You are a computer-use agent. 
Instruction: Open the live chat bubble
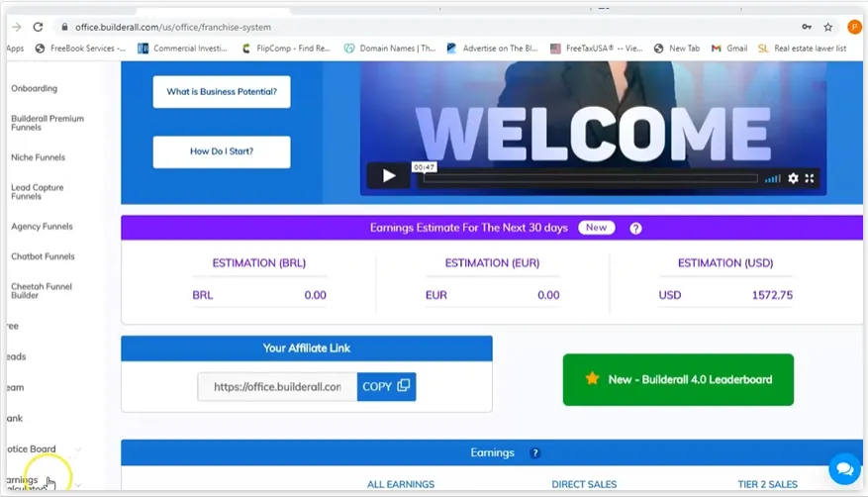(845, 468)
